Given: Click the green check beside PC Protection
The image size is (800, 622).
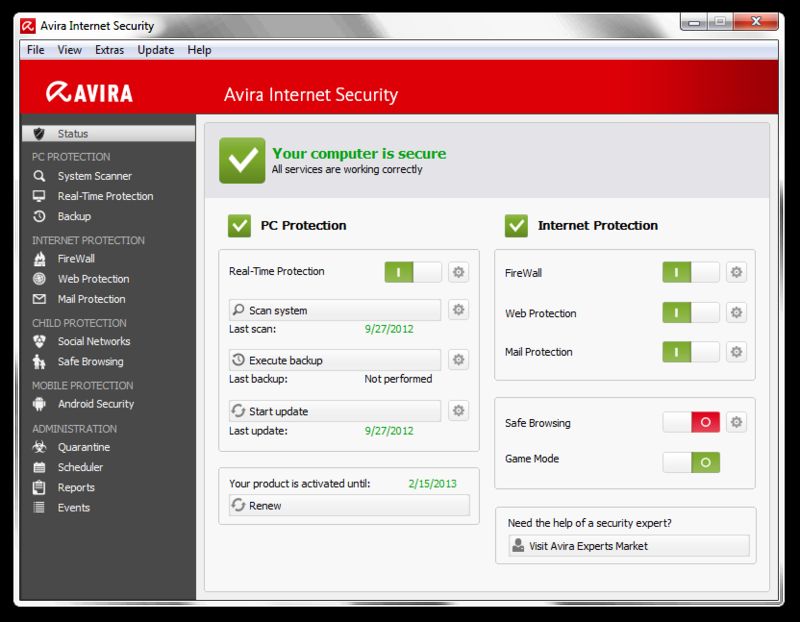Looking at the screenshot, I should (239, 226).
